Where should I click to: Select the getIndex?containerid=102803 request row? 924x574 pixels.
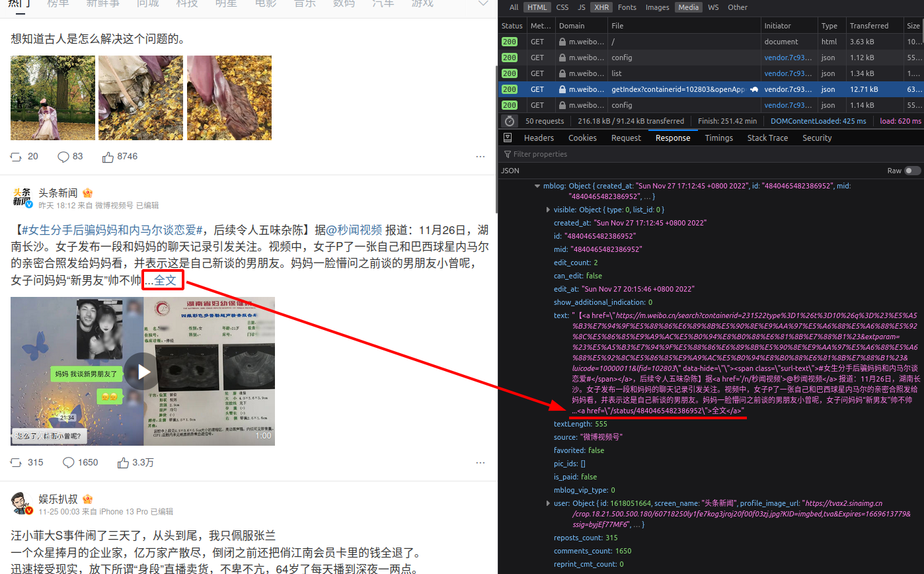tap(711, 89)
